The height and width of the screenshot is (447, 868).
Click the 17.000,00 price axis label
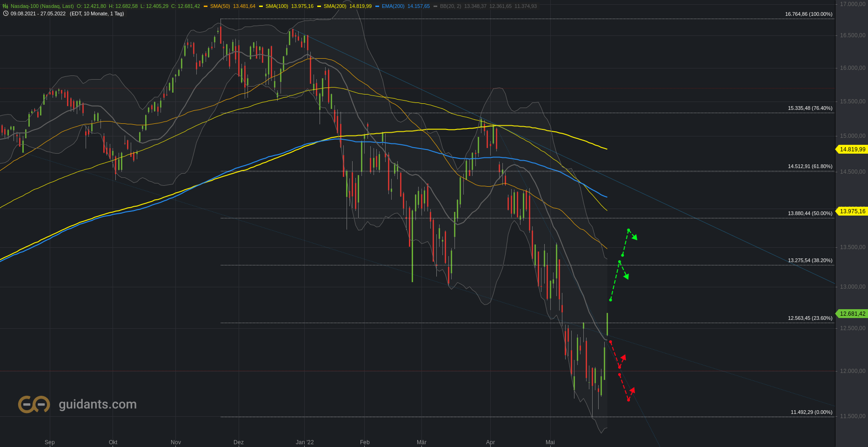tap(853, 4)
